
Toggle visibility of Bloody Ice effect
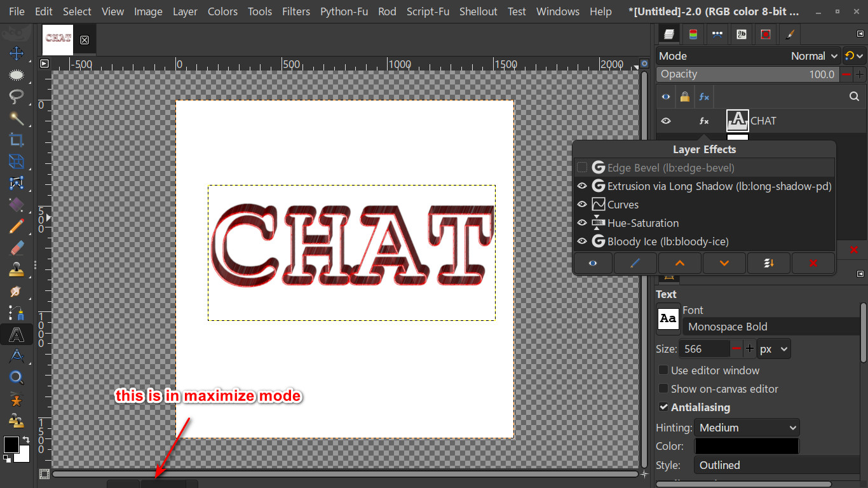coord(581,241)
